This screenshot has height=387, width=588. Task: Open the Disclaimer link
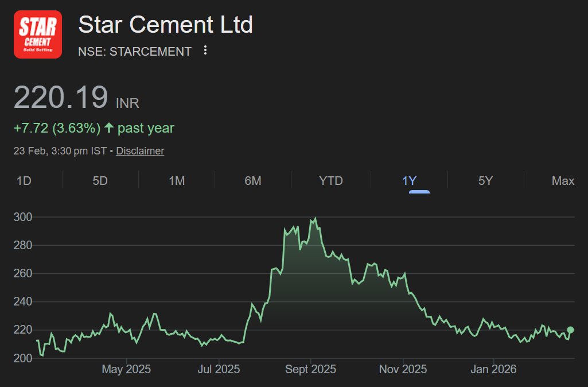pyautogui.click(x=140, y=150)
